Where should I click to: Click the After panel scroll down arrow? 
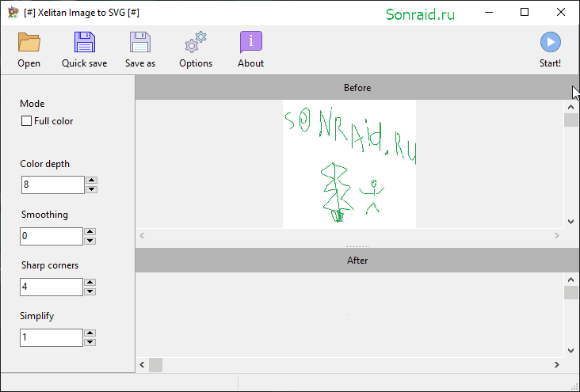pyautogui.click(x=570, y=350)
